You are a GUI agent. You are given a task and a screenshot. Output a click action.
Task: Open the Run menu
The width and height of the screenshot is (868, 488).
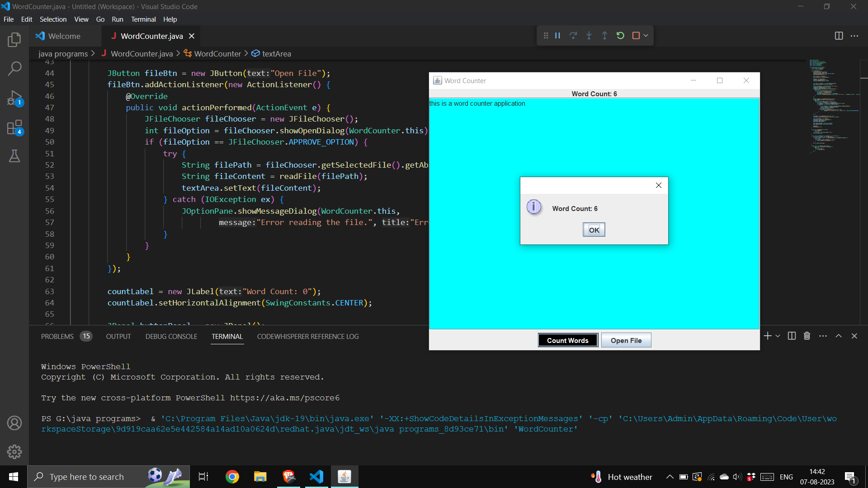118,19
